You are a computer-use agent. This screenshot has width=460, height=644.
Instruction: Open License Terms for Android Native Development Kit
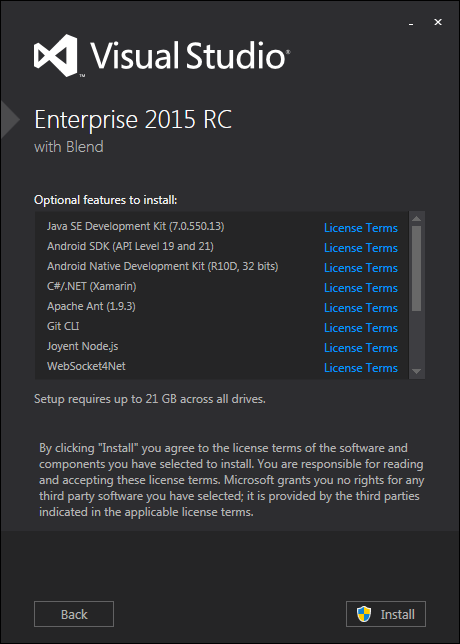click(x=361, y=268)
